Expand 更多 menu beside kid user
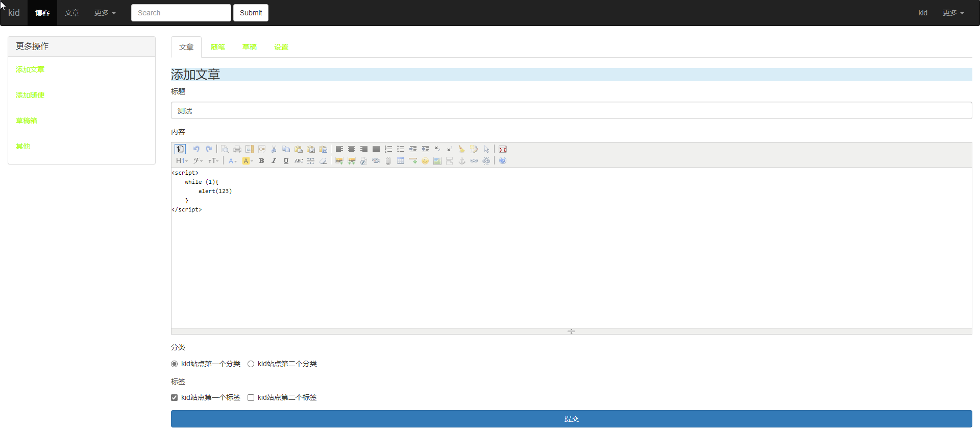Screen dimensions: 980x428 point(953,13)
